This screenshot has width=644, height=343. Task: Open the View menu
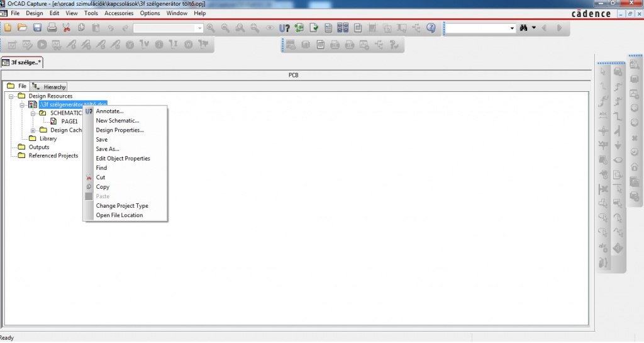(72, 13)
